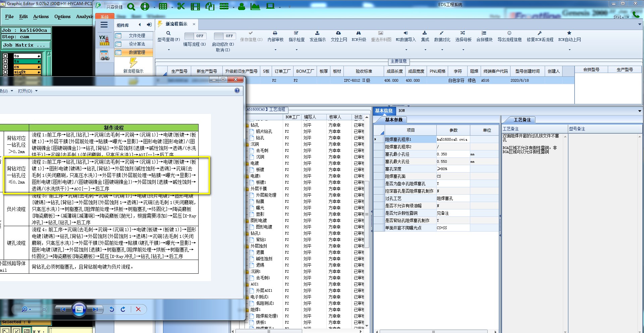Select 文件处理 in the component library
Viewport: 644px width, 333px height.
coord(133,36)
